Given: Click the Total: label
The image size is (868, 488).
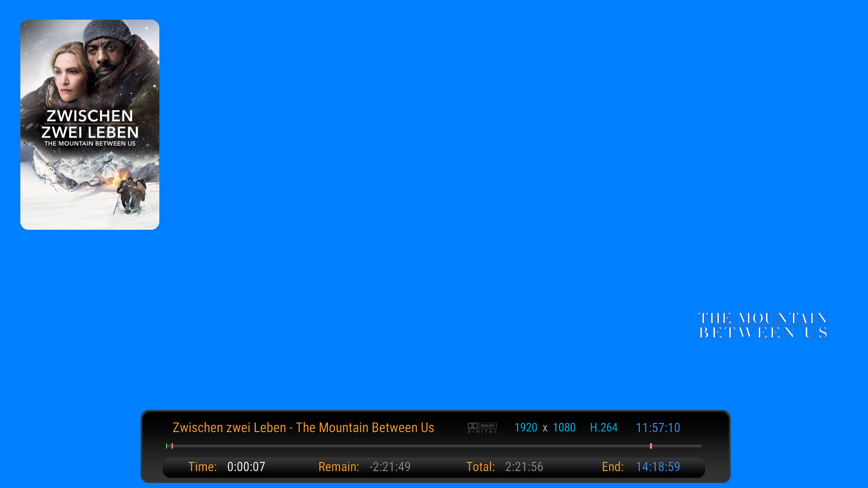Looking at the screenshot, I should [x=480, y=467].
